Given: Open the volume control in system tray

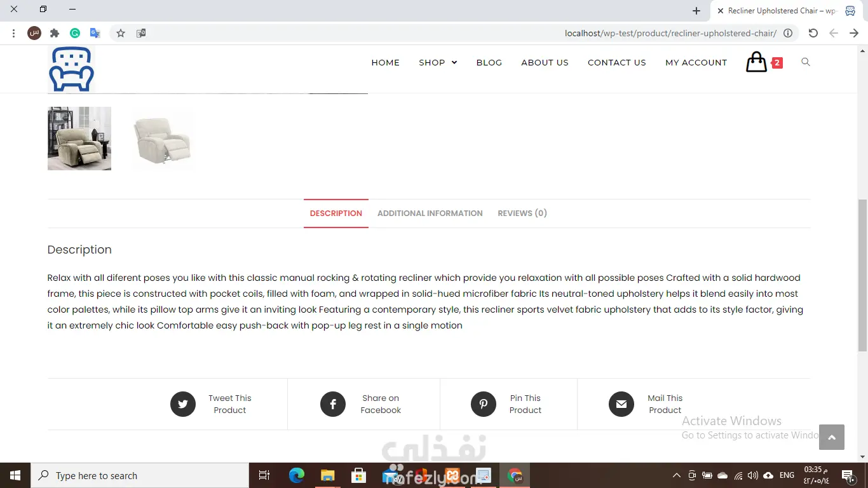Looking at the screenshot, I should click(x=753, y=475).
